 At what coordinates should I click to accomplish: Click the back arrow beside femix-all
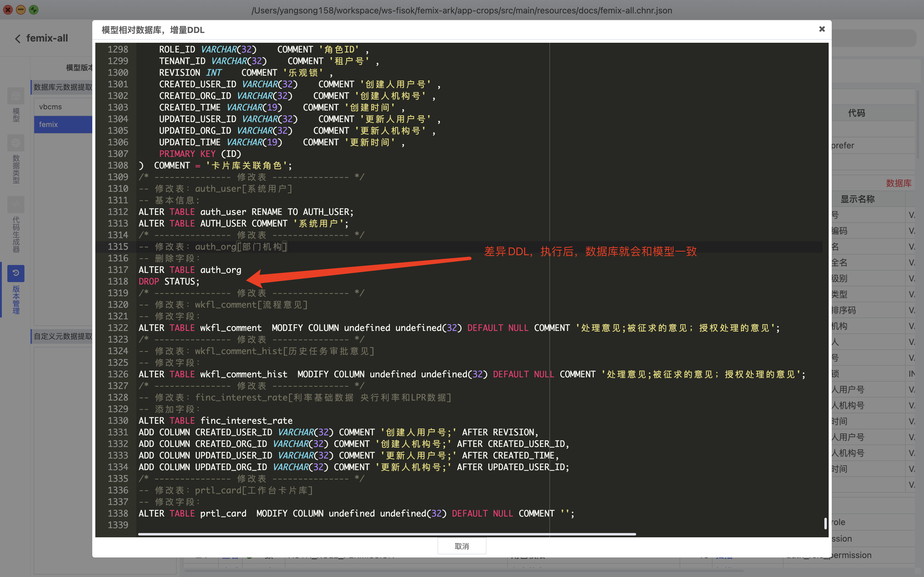17,38
